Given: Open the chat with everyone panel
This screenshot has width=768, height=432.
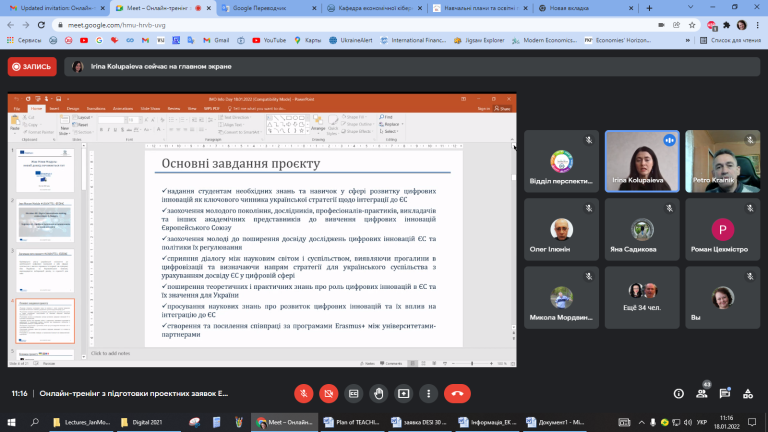Looking at the screenshot, I should pos(725,393).
